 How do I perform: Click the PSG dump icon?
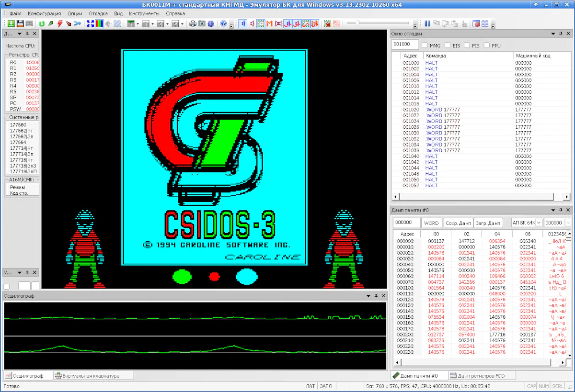(336, 23)
